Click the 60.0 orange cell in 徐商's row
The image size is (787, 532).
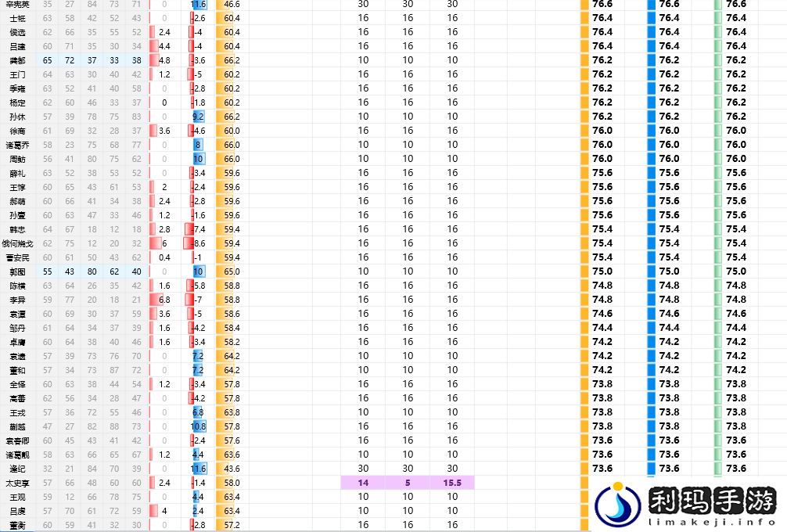click(x=232, y=131)
